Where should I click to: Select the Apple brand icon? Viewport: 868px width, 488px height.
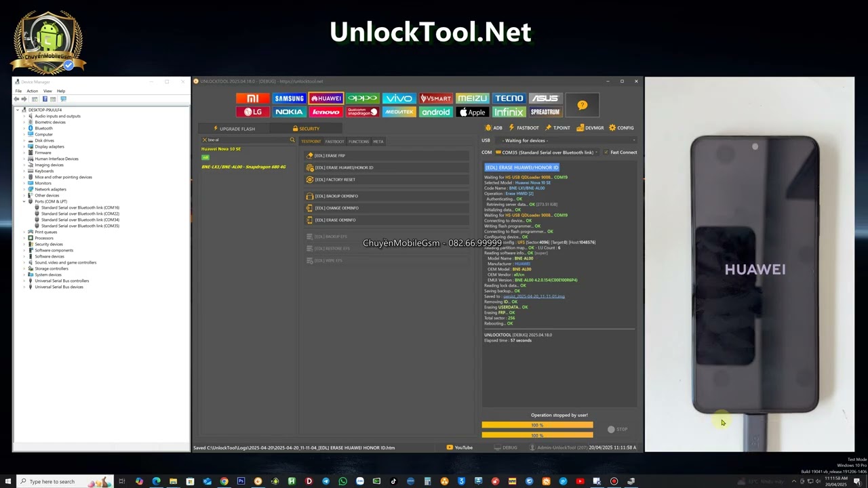coord(472,112)
